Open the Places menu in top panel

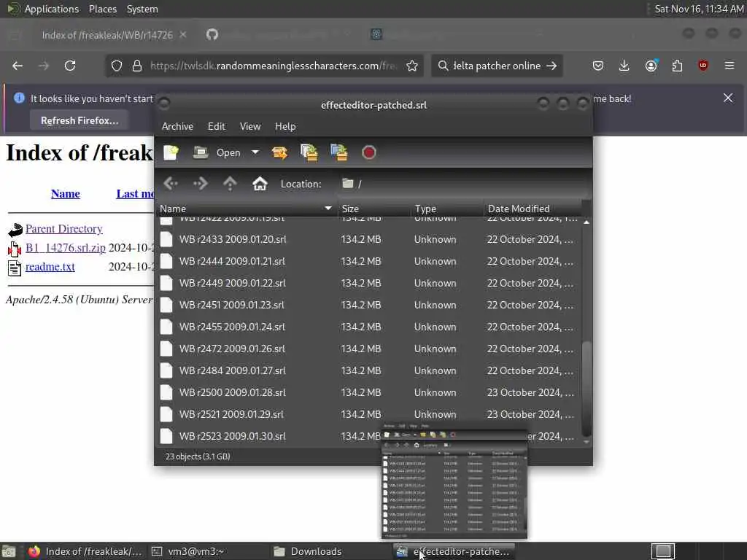(x=102, y=9)
